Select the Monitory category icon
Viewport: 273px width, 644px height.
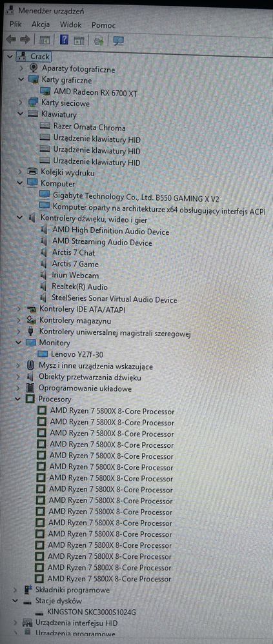point(31,343)
